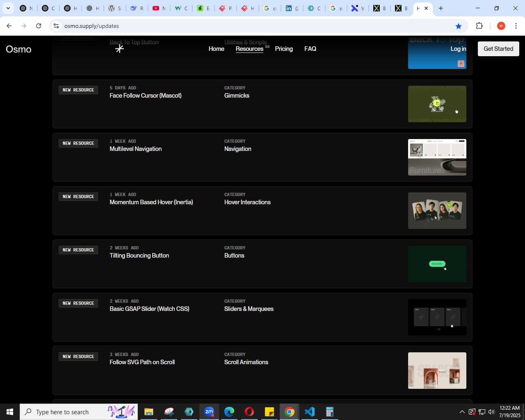Open the clock showing 12:22 AM
The width and height of the screenshot is (525, 420).
coord(510,412)
